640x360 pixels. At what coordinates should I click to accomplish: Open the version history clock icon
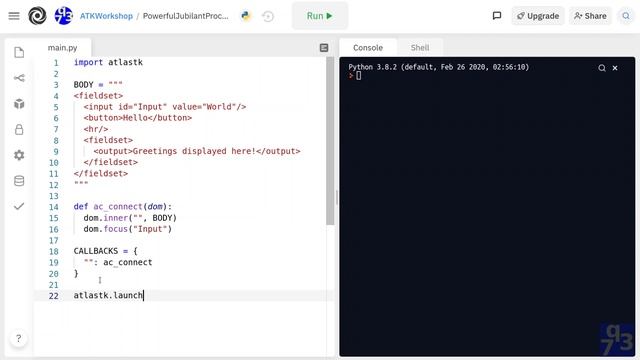268,16
